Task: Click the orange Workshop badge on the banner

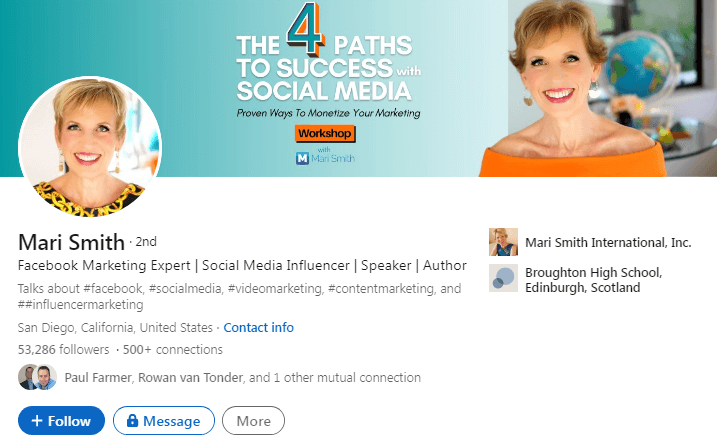Action: [325, 134]
